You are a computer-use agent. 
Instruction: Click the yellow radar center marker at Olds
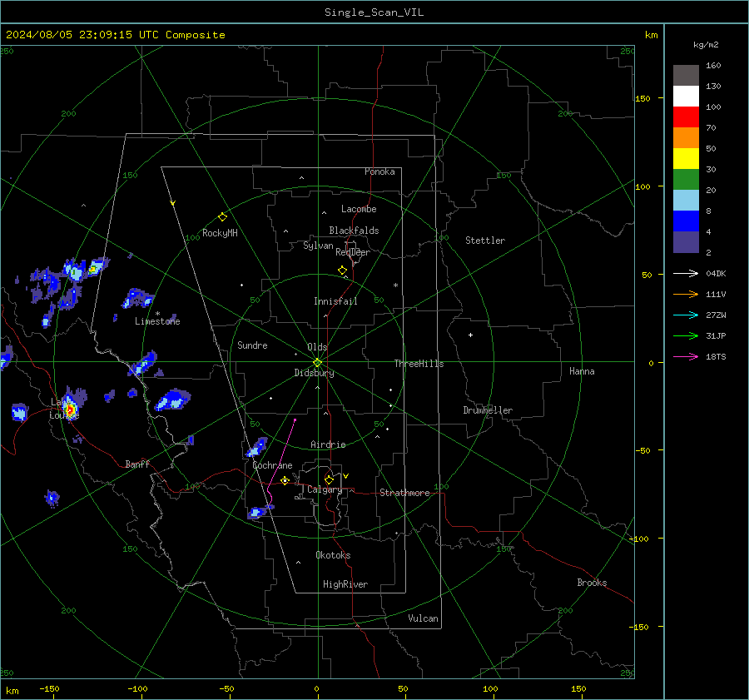317,362
